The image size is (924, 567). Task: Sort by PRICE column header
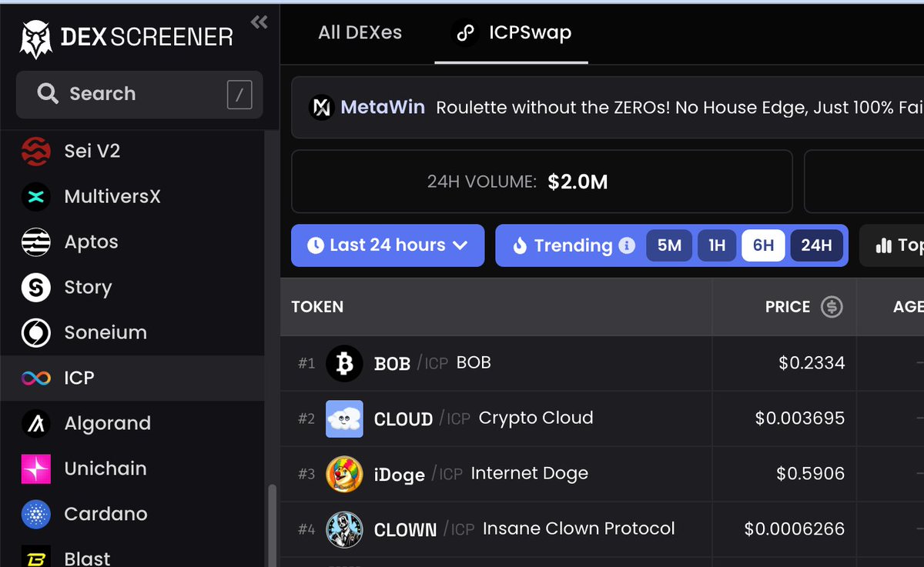(x=787, y=307)
